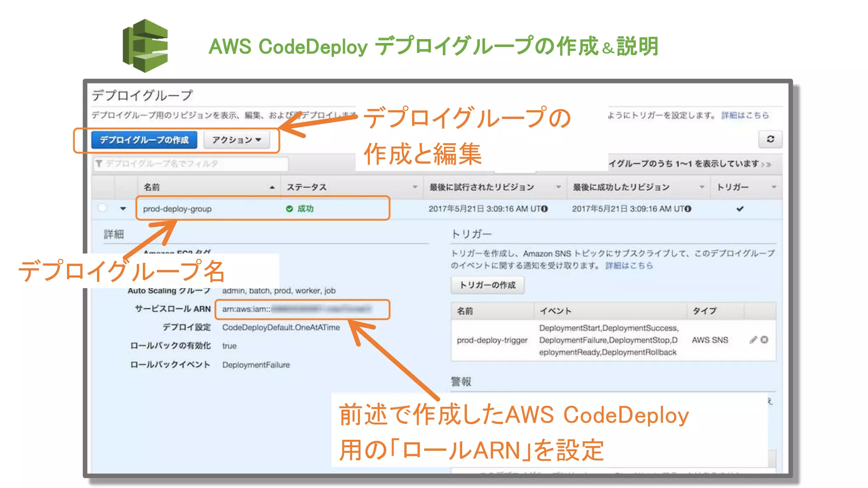
Task: Collapse the prod-deploy-group row details
Action: 123,208
